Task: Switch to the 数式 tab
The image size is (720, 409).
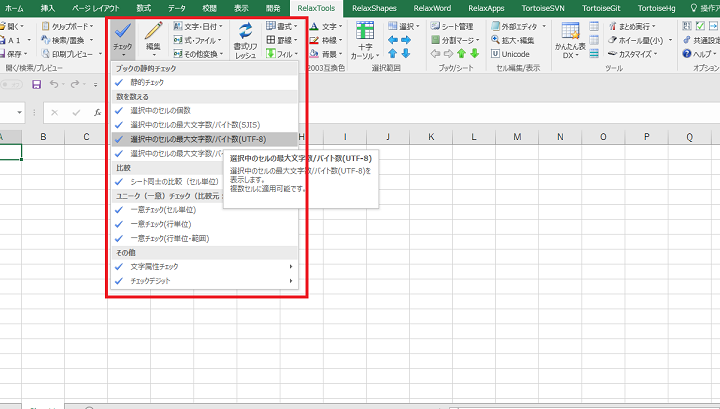Action: pyautogui.click(x=144, y=8)
